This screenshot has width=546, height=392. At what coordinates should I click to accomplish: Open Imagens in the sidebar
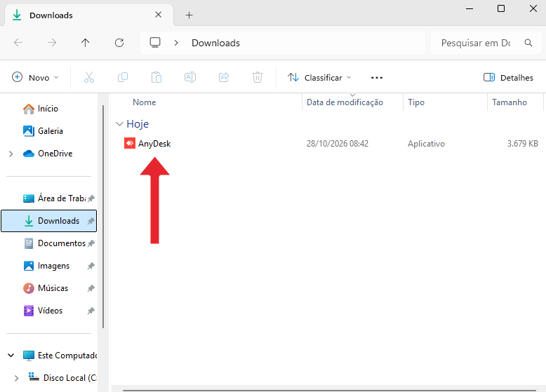[46, 266]
